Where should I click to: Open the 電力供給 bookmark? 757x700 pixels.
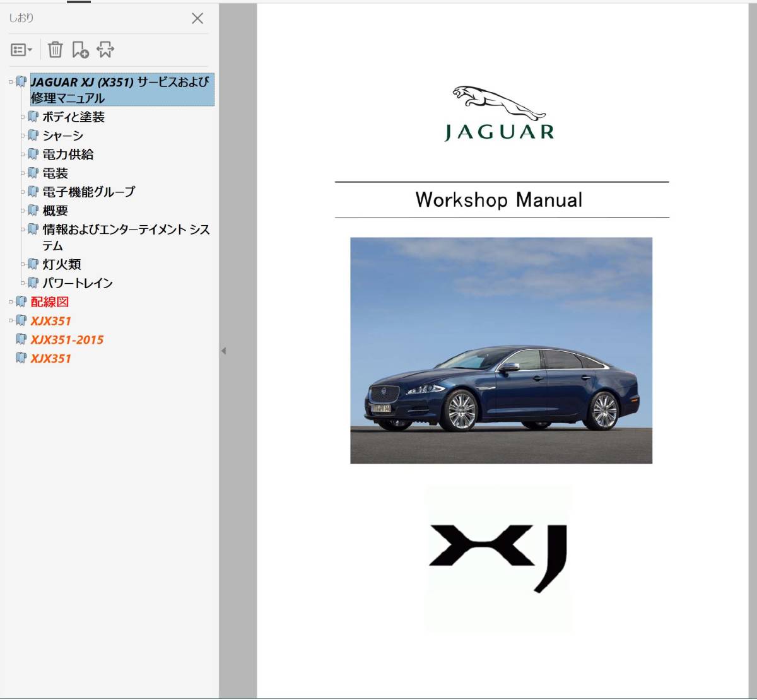(x=68, y=154)
